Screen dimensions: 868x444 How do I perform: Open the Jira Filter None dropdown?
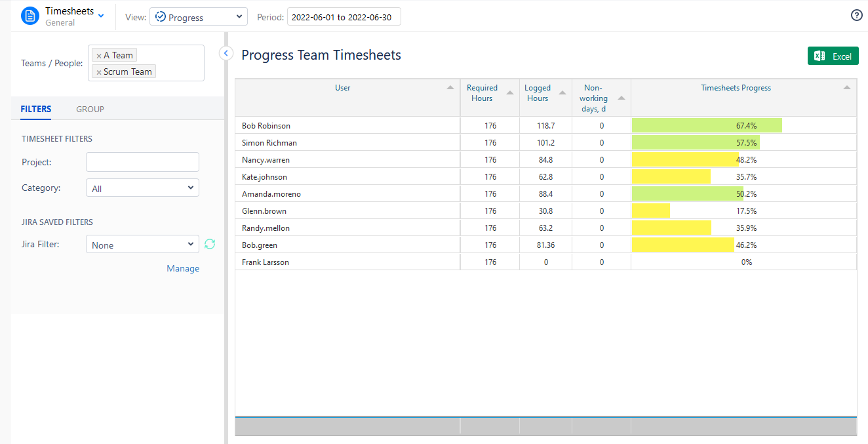[x=142, y=244]
